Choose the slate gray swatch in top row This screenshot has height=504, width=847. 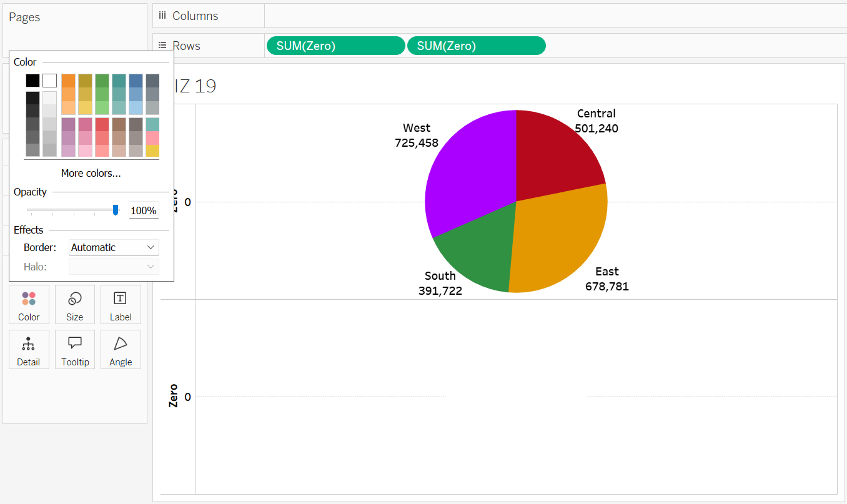coord(152,81)
